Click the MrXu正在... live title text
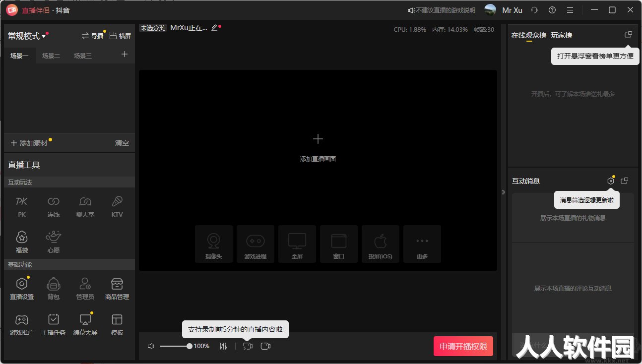This screenshot has width=642, height=364. tap(189, 28)
